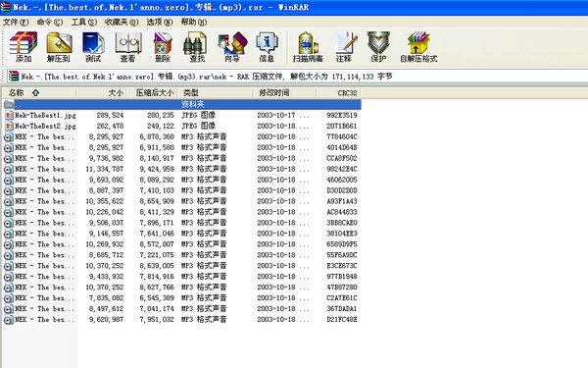Open the 文件(F) menu

click(16, 23)
